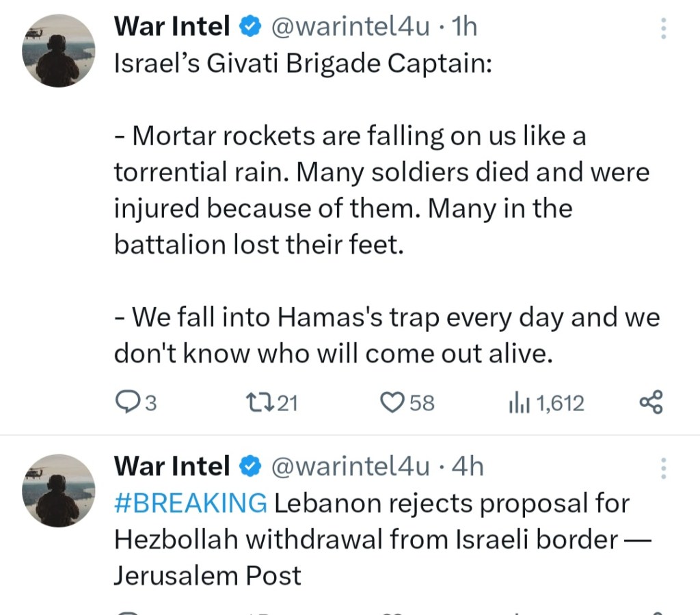Click verified badge on the 4h tweet
700x615 pixels.
[x=250, y=467]
